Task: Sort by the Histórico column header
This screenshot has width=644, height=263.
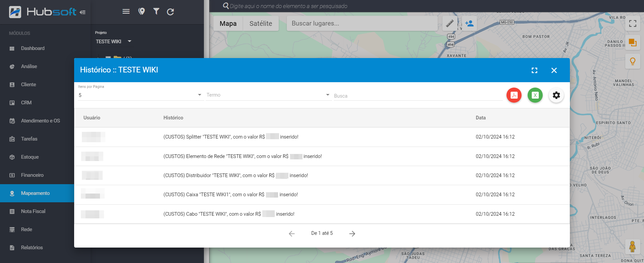Action: coord(173,118)
